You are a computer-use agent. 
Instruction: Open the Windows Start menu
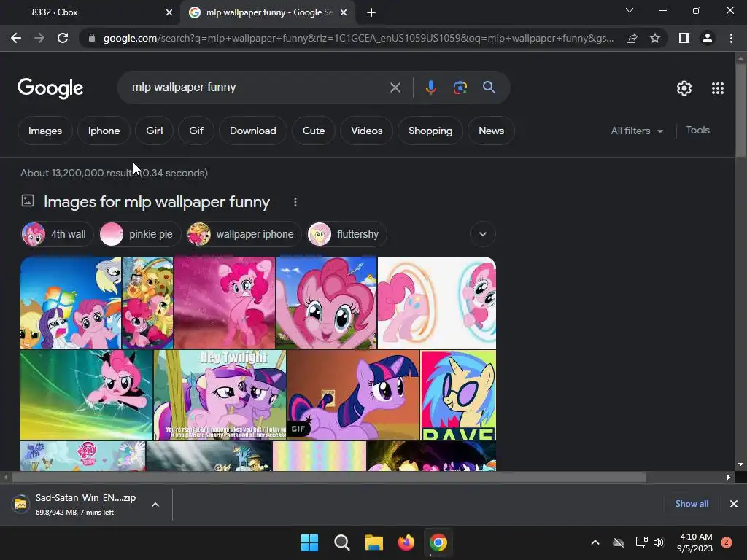point(309,542)
